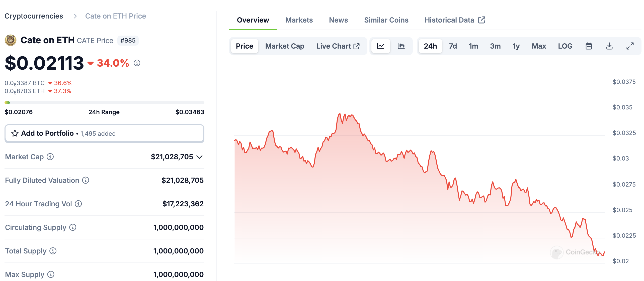
Task: Select the Max time range
Action: [539, 46]
